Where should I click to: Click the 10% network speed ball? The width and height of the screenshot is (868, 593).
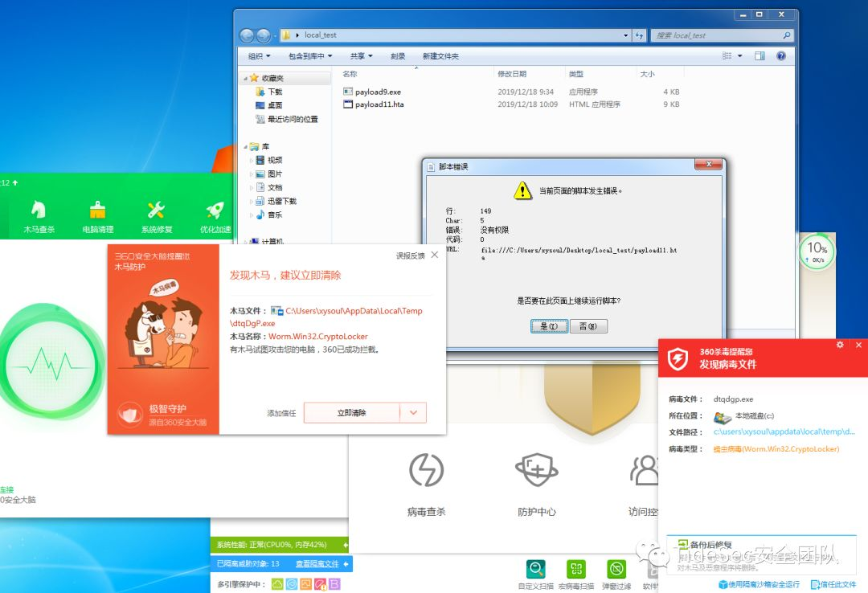coord(817,252)
